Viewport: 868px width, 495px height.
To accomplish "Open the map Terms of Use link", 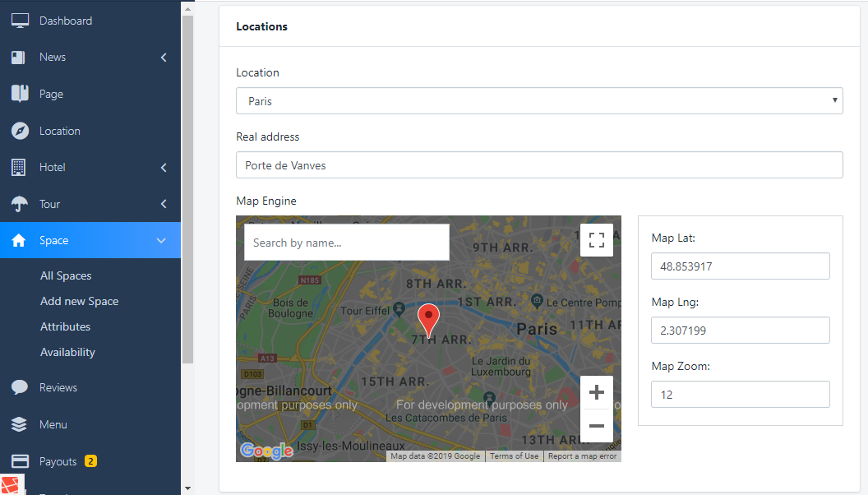I will click(514, 456).
